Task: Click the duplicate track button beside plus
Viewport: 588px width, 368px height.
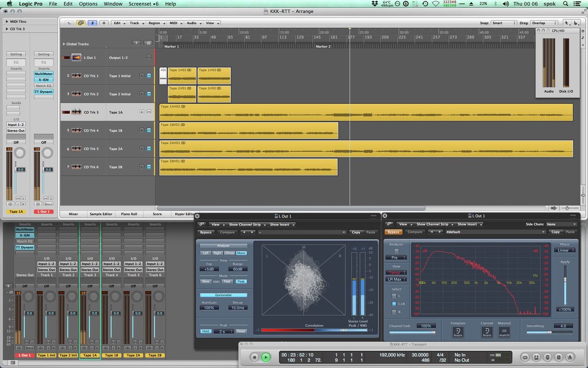Action: pos(148,43)
